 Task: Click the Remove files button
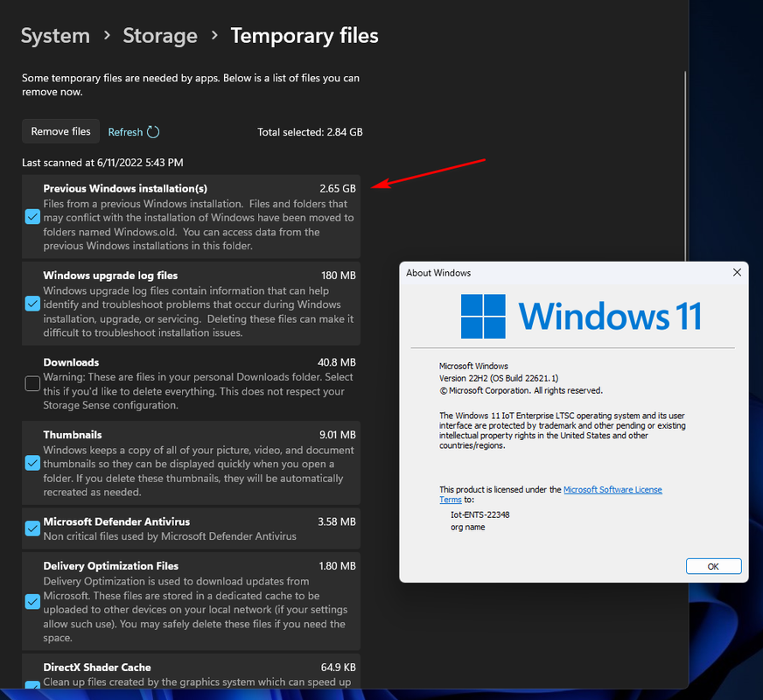[61, 131]
